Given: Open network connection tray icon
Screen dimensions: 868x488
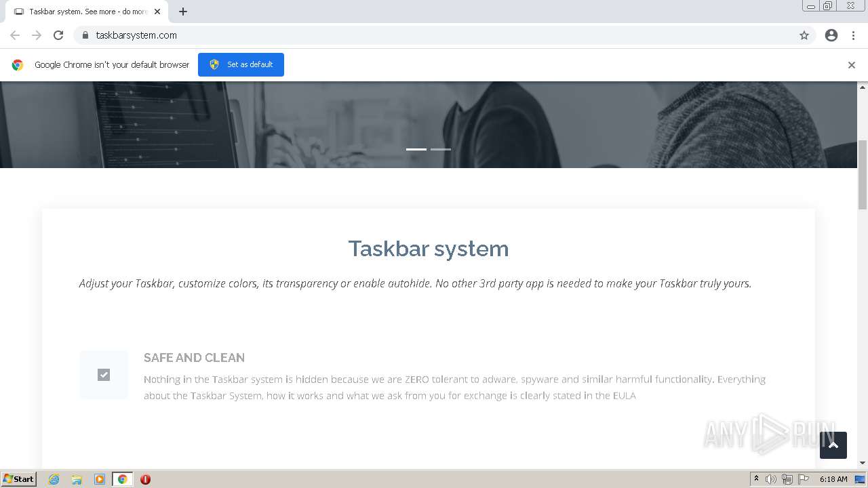Looking at the screenshot, I should coord(787,479).
